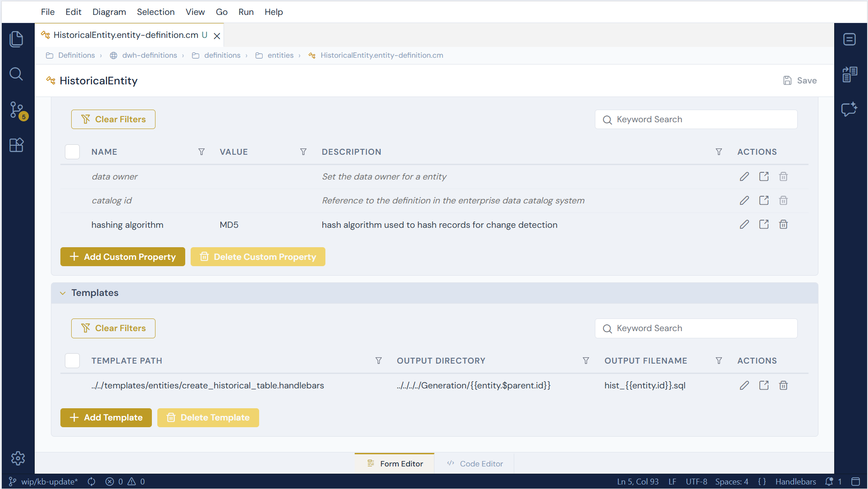Open the Run menu
The width and height of the screenshot is (868, 489).
pyautogui.click(x=246, y=12)
